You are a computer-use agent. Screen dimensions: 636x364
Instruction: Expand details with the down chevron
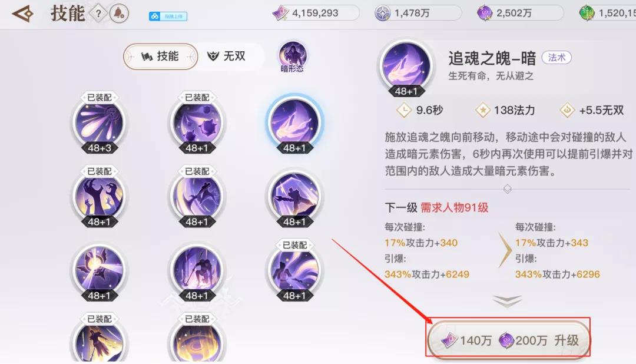(x=508, y=301)
